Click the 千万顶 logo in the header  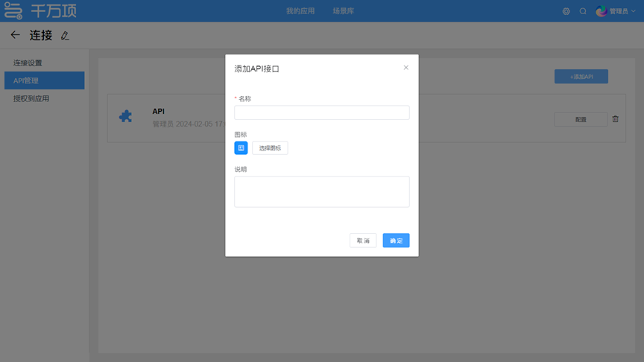[40, 11]
